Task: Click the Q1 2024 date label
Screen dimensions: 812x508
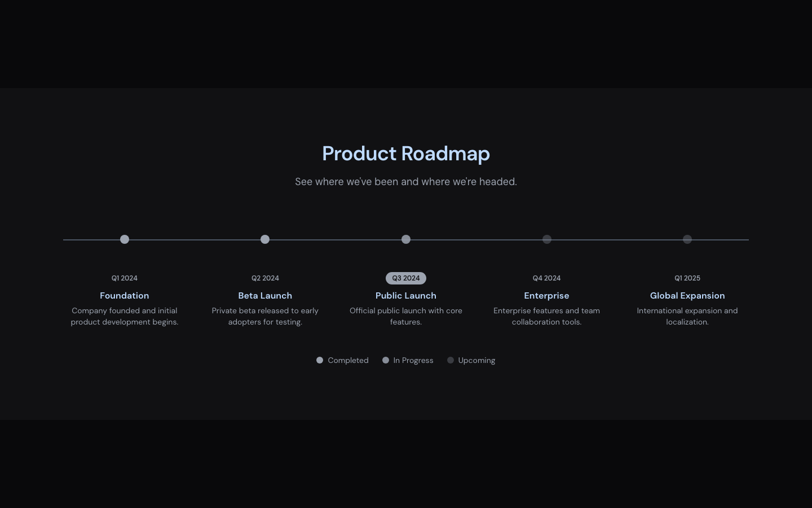Action: [x=125, y=278]
